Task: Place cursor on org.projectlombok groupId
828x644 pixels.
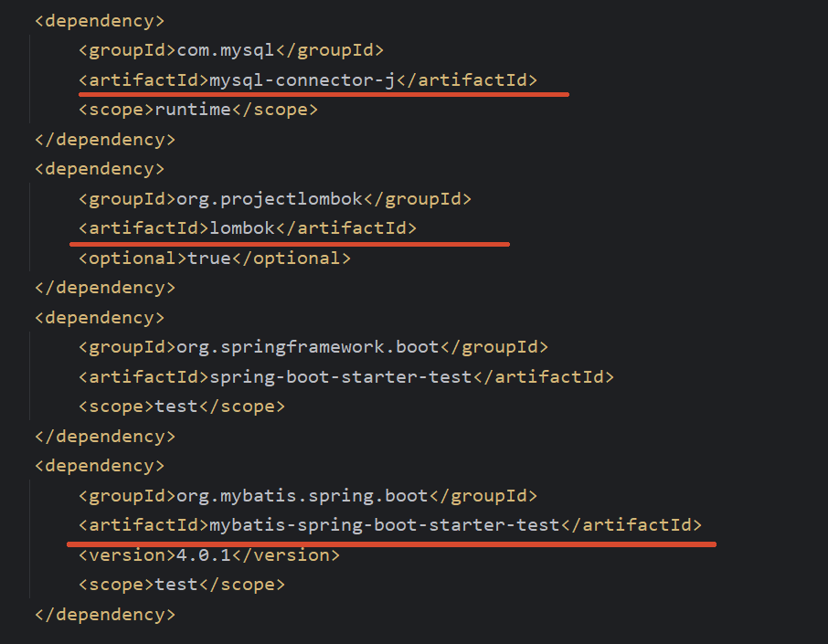Action: pos(270,199)
